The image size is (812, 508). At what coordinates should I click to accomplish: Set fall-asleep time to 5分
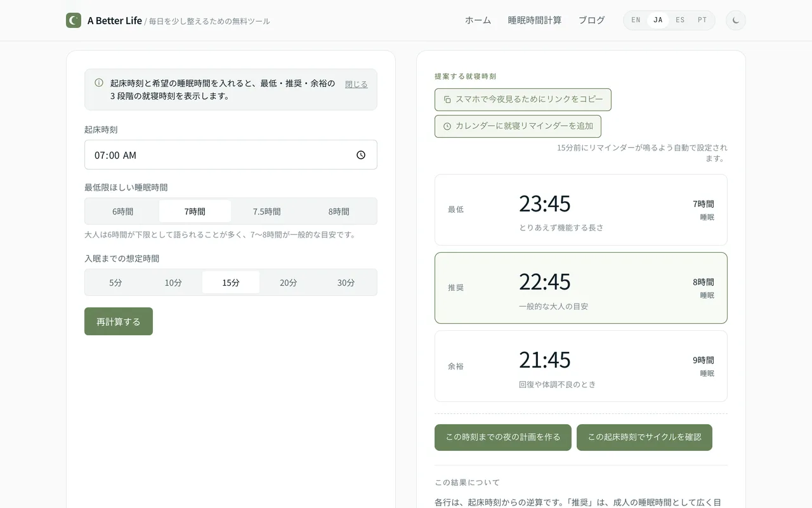[115, 283]
